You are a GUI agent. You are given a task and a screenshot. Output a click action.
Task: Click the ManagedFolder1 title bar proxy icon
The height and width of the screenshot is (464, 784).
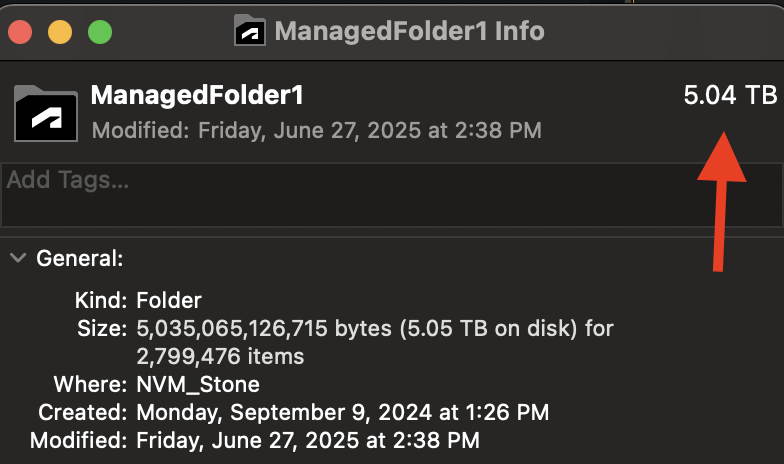250,30
